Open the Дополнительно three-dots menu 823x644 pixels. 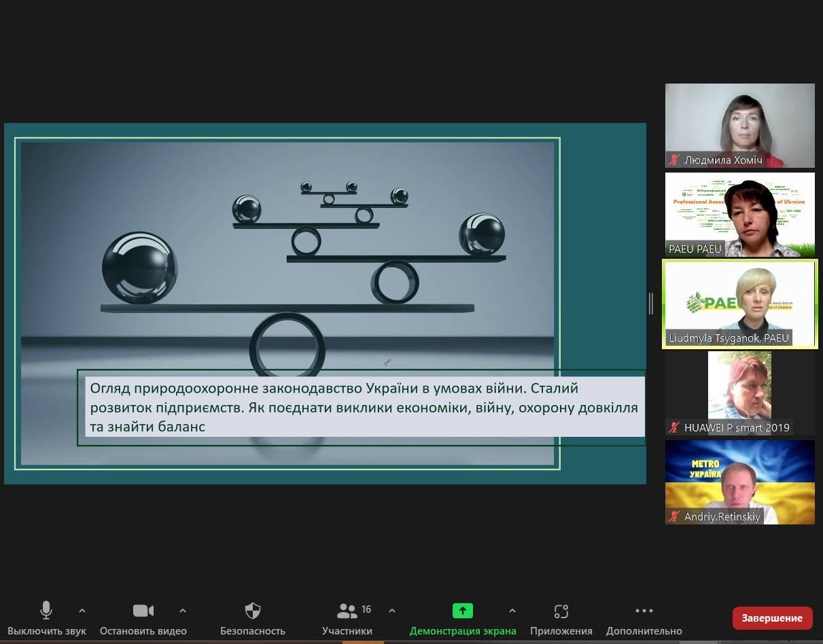[644, 611]
